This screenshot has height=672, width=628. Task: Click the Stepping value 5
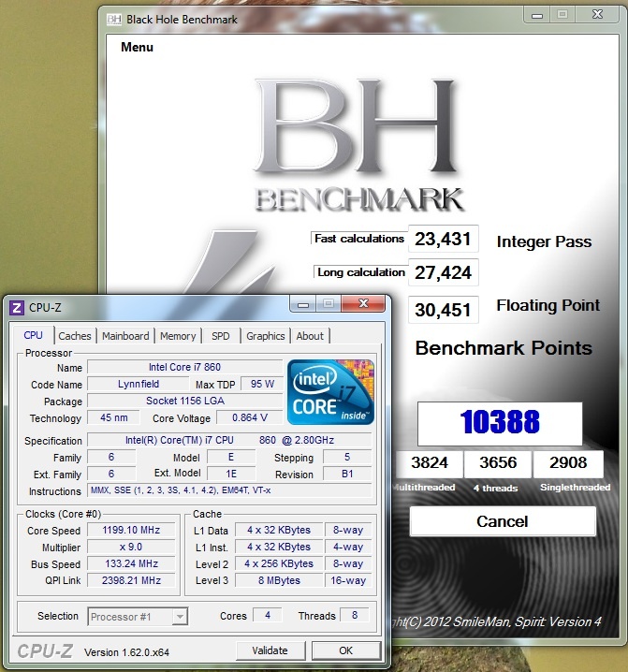(x=347, y=457)
